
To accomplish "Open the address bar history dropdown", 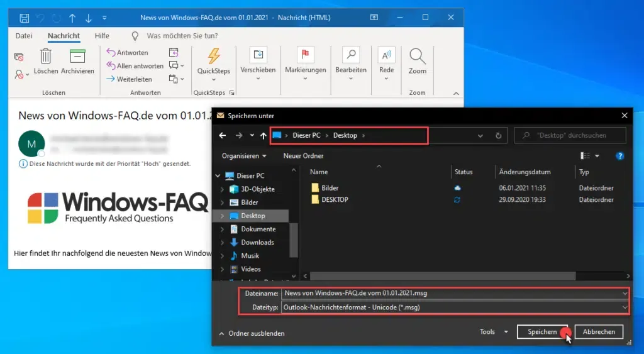I will [480, 136].
